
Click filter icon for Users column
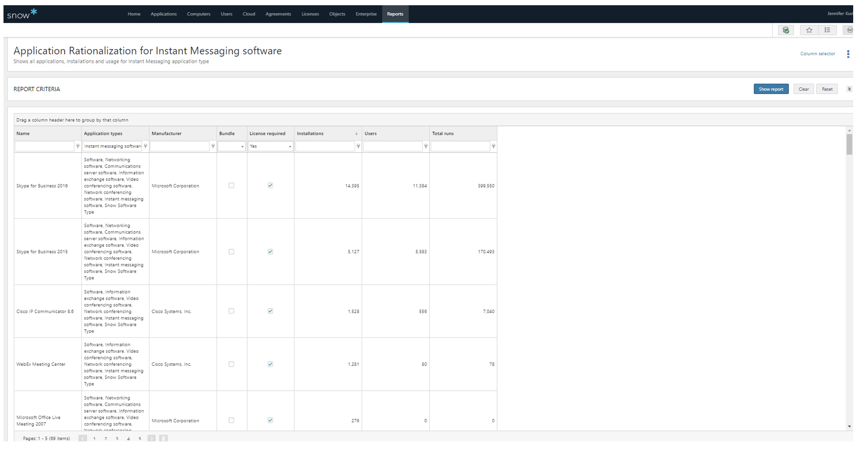pos(426,146)
